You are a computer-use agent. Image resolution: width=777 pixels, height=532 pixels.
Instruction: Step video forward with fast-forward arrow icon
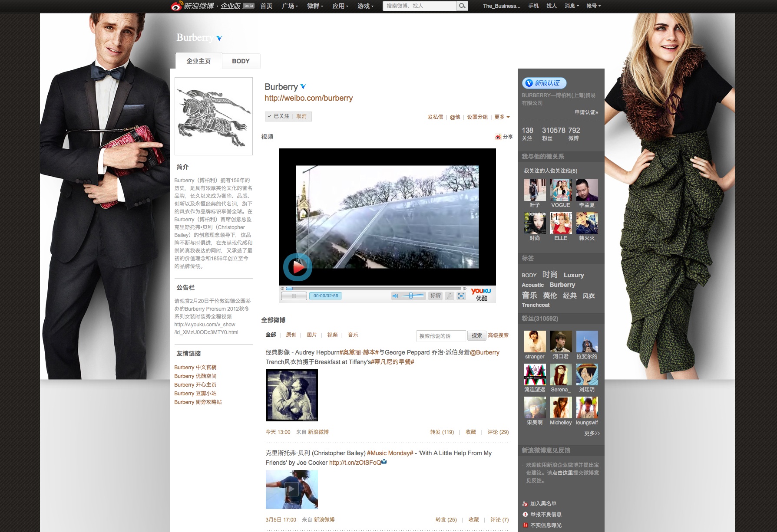point(464,289)
